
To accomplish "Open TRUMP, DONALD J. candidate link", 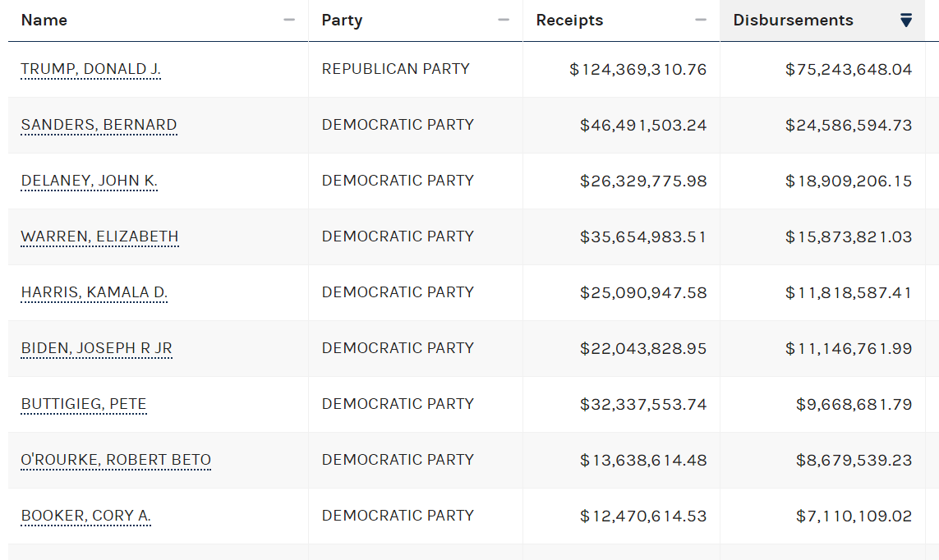I will (91, 69).
